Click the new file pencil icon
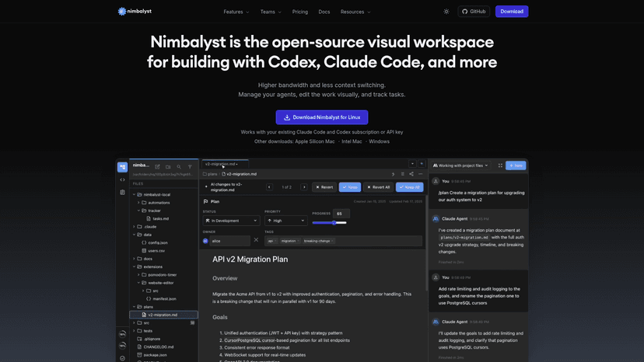 tap(157, 167)
